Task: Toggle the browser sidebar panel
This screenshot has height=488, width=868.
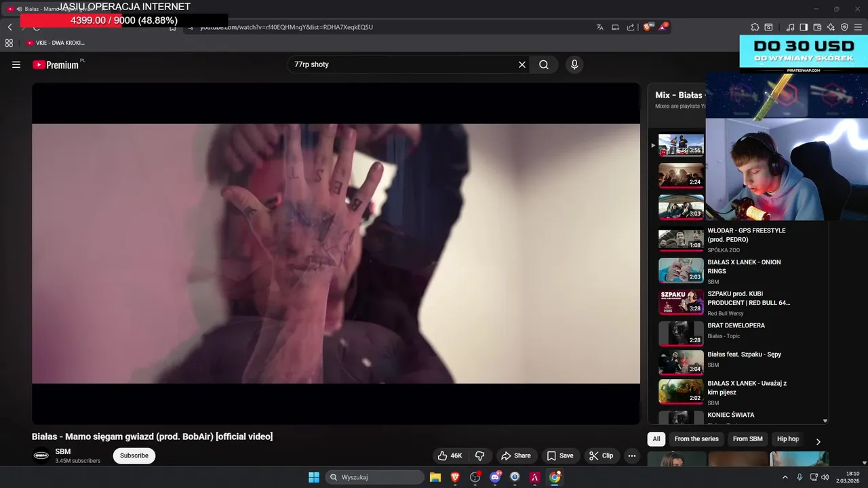Action: click(804, 27)
